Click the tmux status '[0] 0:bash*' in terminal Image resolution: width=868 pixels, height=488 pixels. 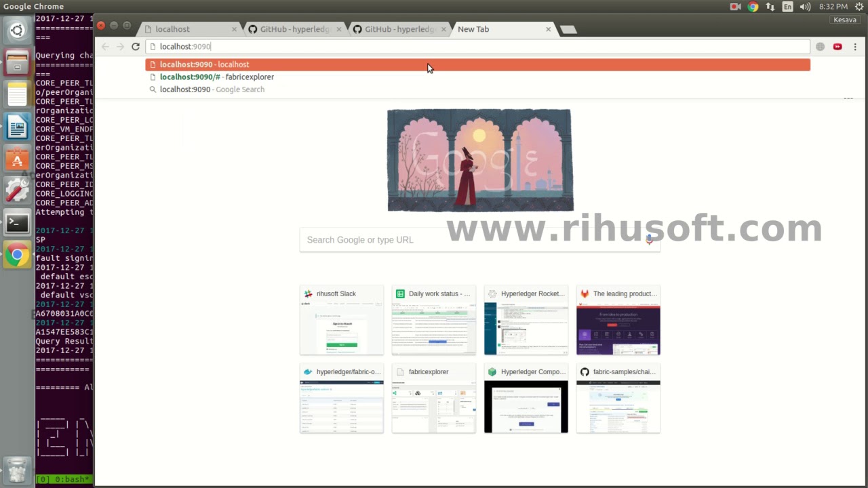click(63, 479)
